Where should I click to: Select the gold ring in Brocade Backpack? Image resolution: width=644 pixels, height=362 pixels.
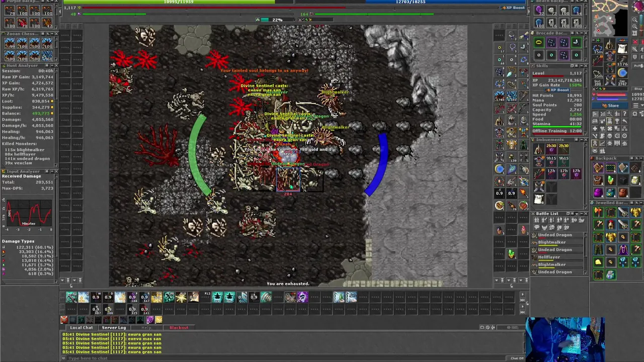pyautogui.click(x=539, y=43)
